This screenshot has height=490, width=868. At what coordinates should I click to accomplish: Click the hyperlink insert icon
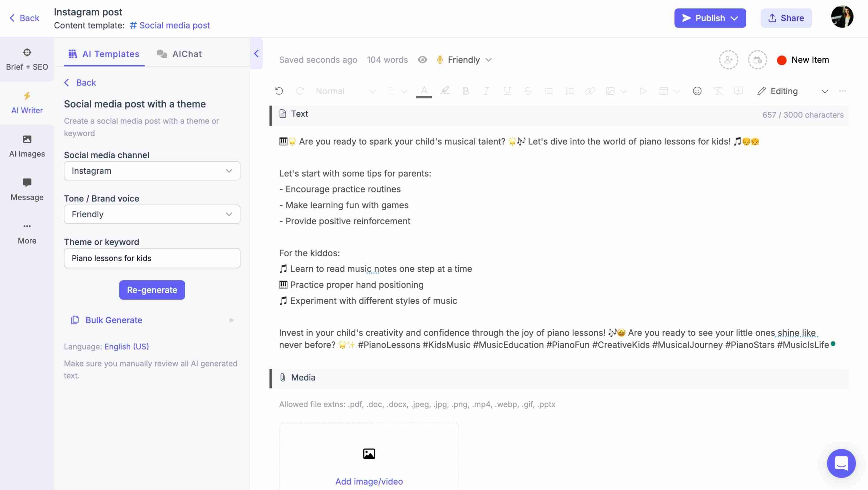click(590, 91)
